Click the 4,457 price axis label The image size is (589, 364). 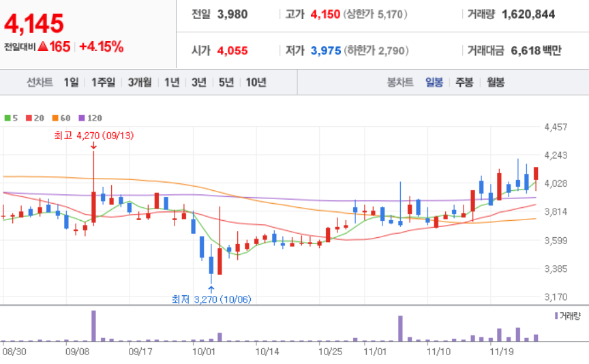(556, 127)
